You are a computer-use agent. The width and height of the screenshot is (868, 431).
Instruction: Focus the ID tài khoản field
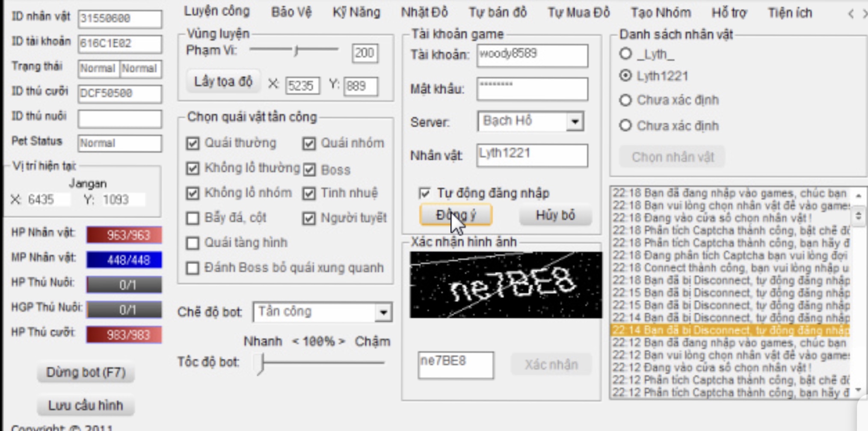pyautogui.click(x=120, y=43)
